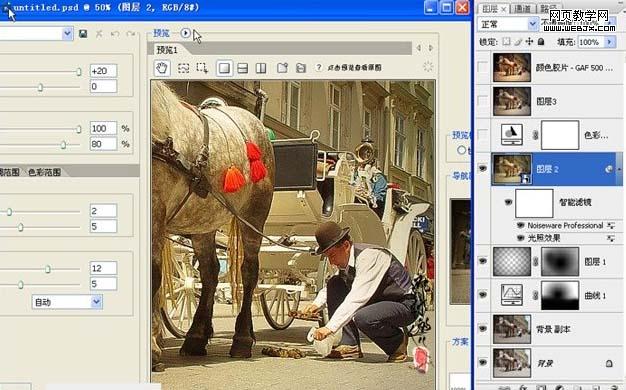Click the adjustment icon on 色彩 layer
Screen dimensions: 626x390
pyautogui.click(x=512, y=135)
